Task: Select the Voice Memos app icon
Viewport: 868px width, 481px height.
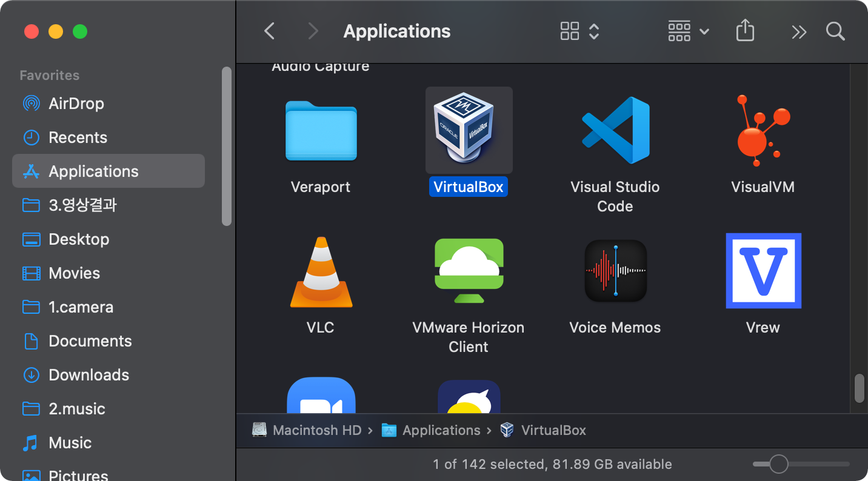Action: [615, 271]
